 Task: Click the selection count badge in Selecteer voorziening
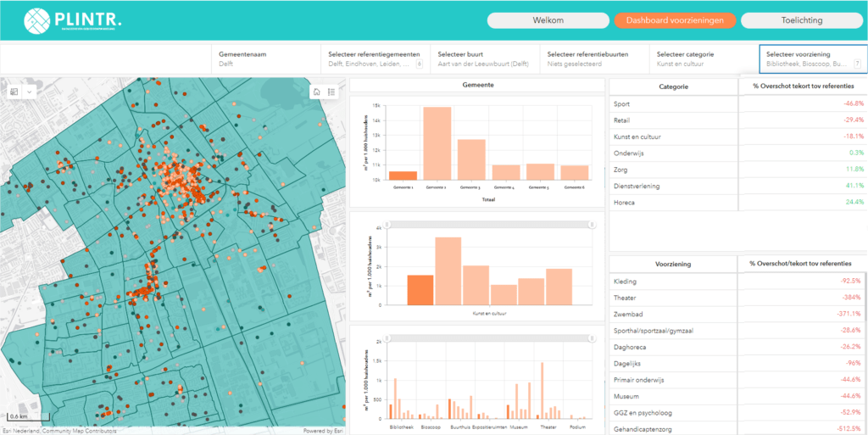[857, 64]
